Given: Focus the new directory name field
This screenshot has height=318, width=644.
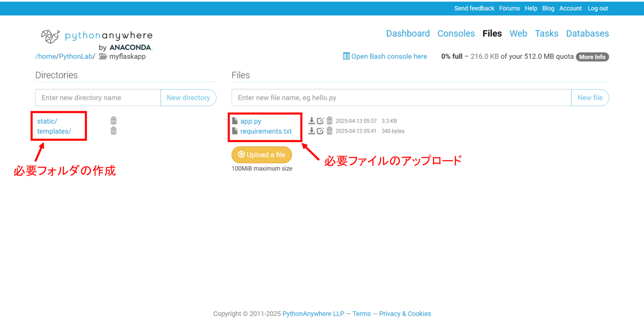Looking at the screenshot, I should [x=98, y=98].
